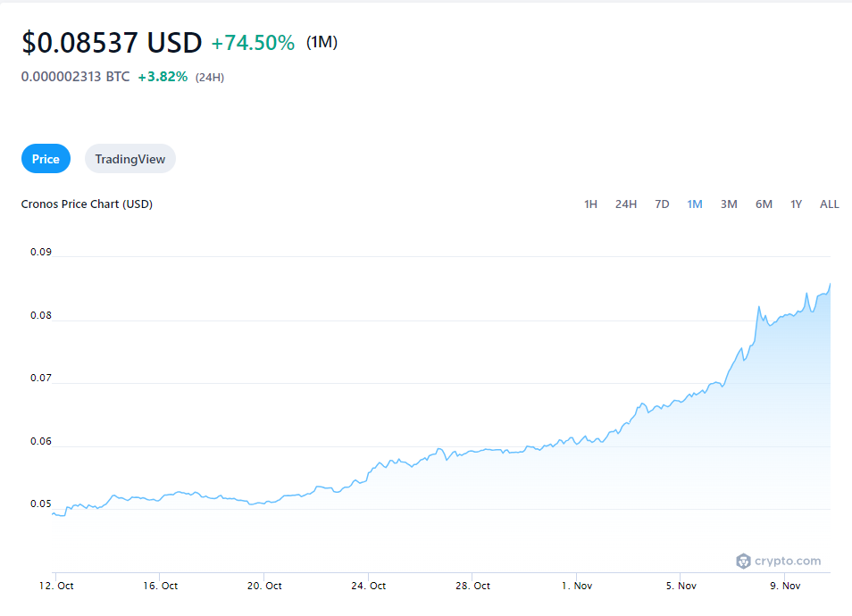This screenshot has width=852, height=616.
Task: Show ALL price history
Action: (x=829, y=204)
